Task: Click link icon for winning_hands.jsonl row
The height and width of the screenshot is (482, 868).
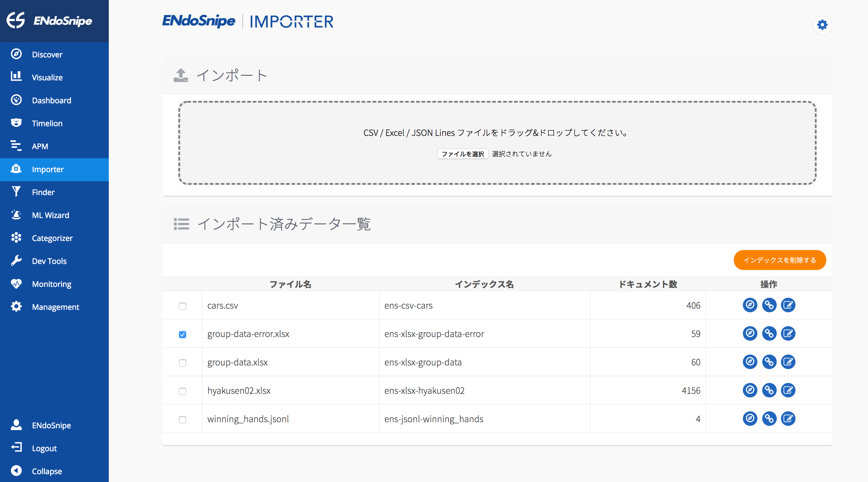Action: 769,418
